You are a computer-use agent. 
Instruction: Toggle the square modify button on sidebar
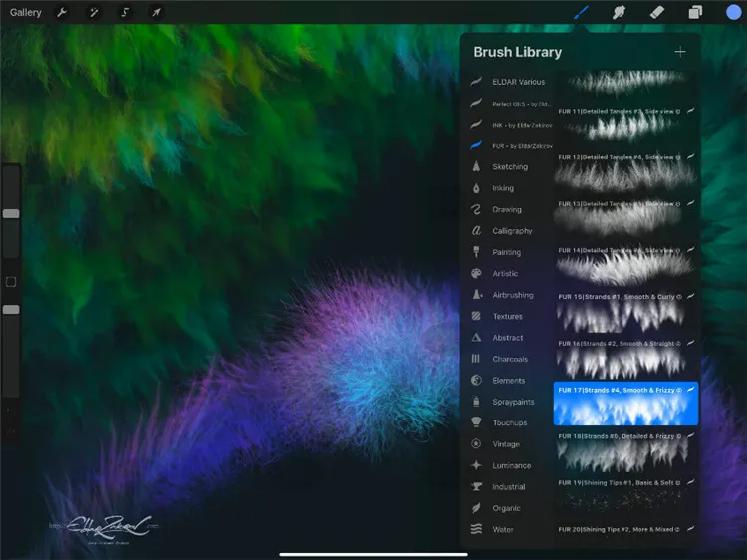click(x=11, y=282)
